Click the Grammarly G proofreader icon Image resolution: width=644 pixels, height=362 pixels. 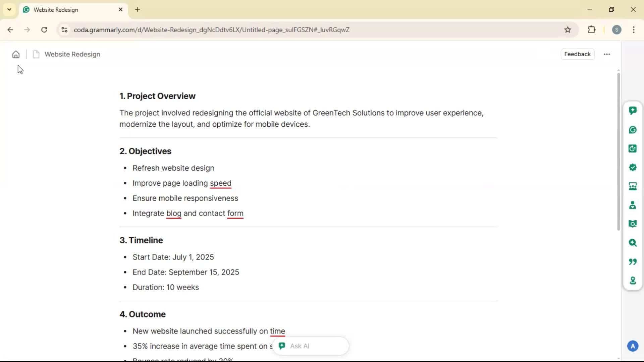pyautogui.click(x=633, y=130)
